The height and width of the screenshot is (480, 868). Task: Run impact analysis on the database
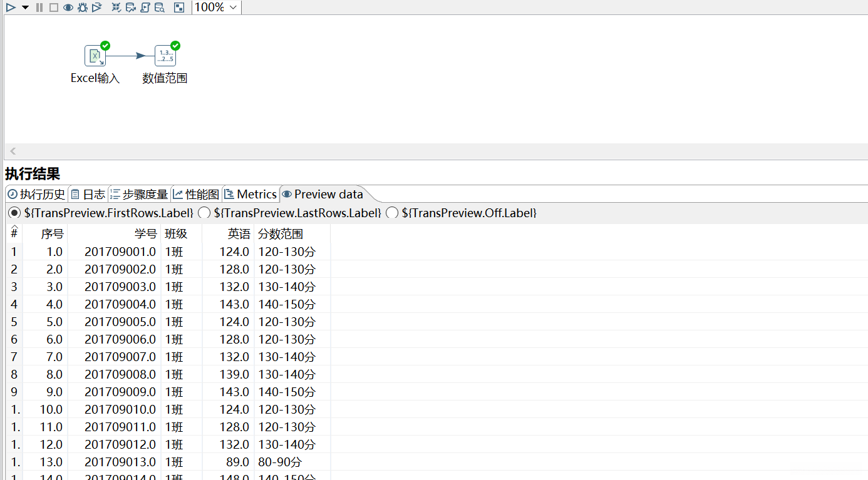point(131,8)
